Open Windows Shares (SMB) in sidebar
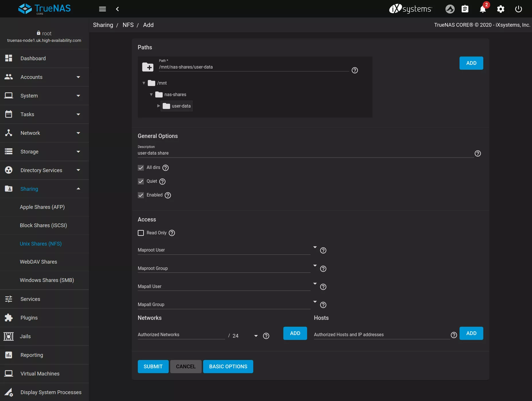The image size is (532, 401). click(x=47, y=280)
